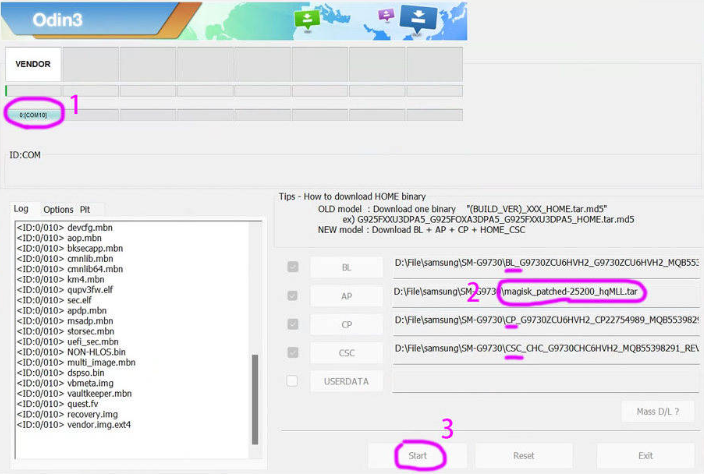Click the green flashing progress bar
The height and width of the screenshot is (474, 704).
[x=33, y=91]
